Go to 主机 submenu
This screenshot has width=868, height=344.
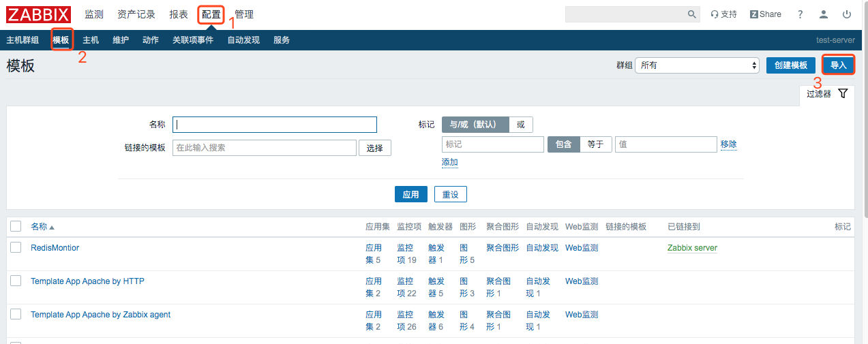(91, 40)
